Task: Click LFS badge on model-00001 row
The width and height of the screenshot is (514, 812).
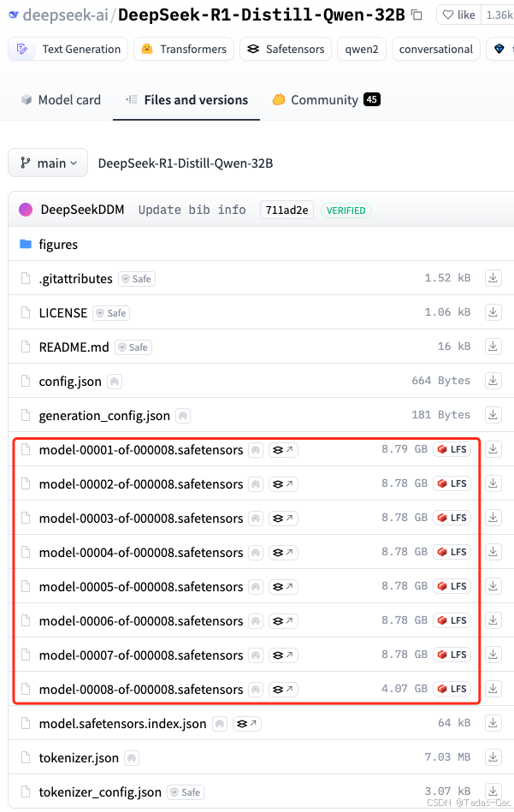Action: [x=452, y=449]
